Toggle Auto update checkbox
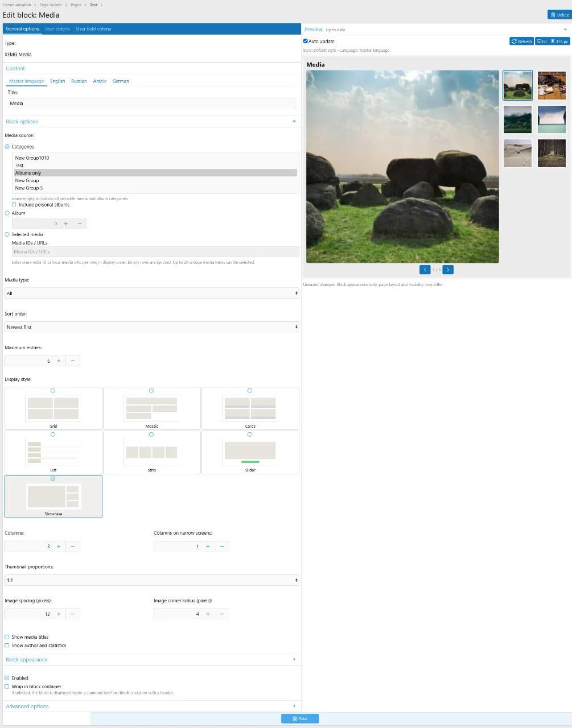This screenshot has width=572, height=728. (306, 42)
